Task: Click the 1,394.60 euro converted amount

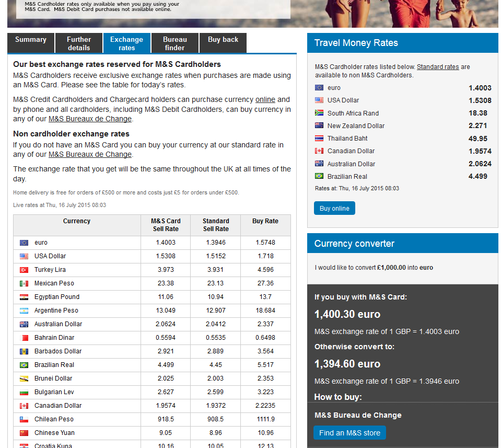Action: tap(347, 364)
